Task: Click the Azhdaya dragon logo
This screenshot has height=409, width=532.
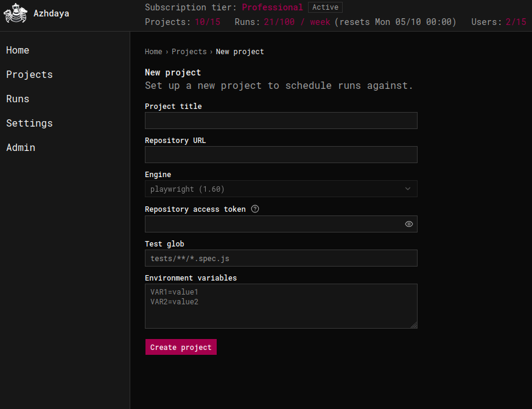Action: click(15, 13)
